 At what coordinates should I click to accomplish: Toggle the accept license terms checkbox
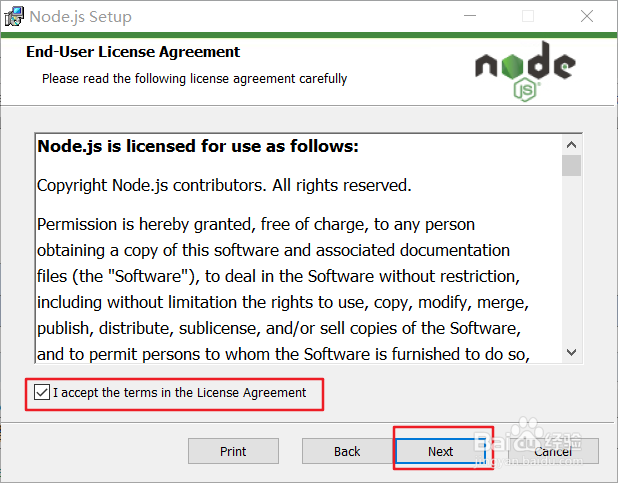click(x=42, y=392)
